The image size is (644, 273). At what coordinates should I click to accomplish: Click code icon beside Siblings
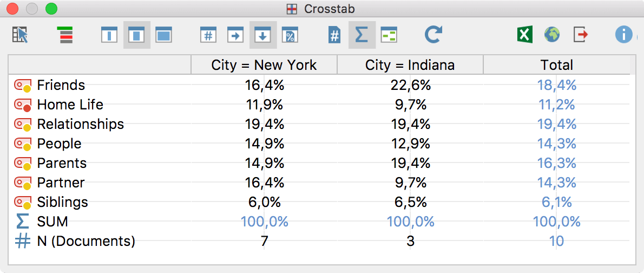click(23, 202)
